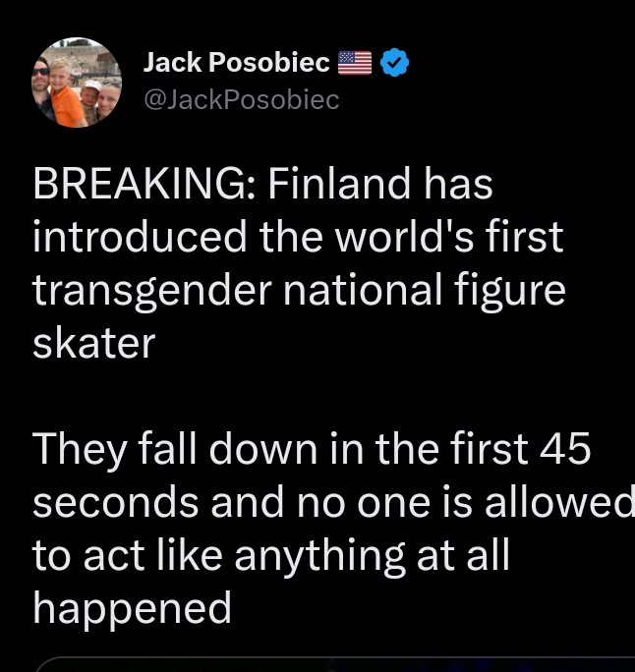The width and height of the screenshot is (635, 672).
Task: Click the word Finland in the tweet
Action: (339, 184)
